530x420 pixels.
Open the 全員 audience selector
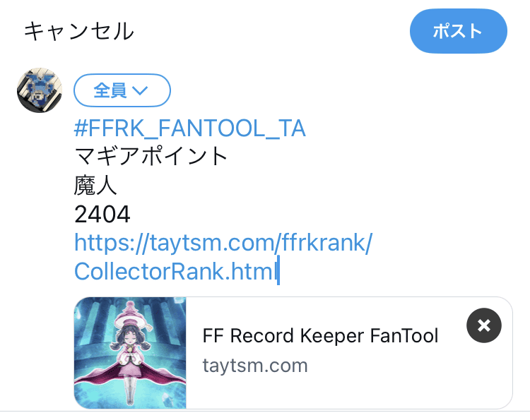pos(122,90)
